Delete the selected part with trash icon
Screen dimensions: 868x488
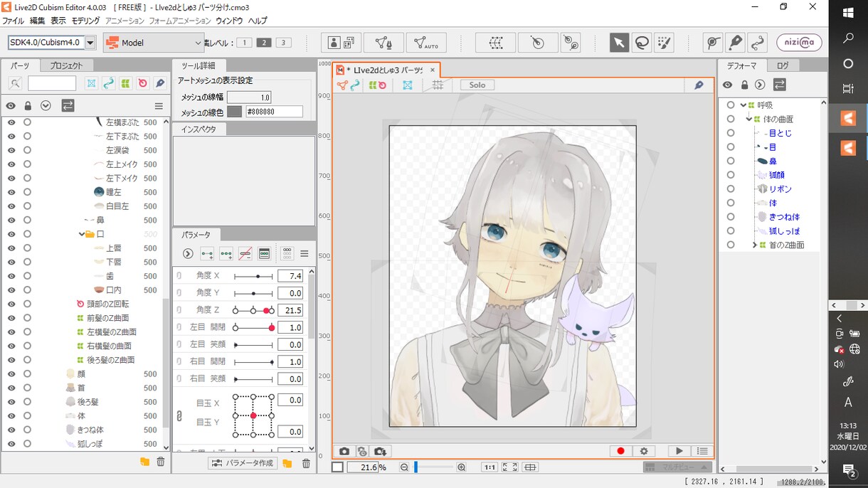(161, 462)
